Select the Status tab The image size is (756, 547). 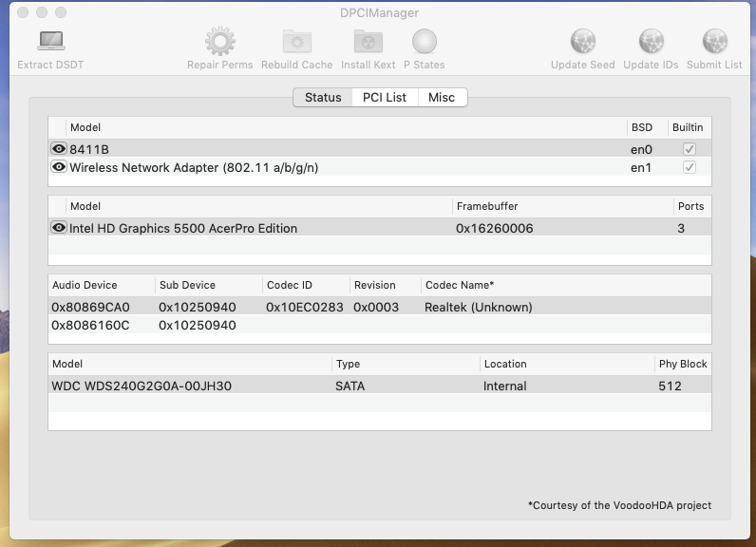pyautogui.click(x=323, y=98)
